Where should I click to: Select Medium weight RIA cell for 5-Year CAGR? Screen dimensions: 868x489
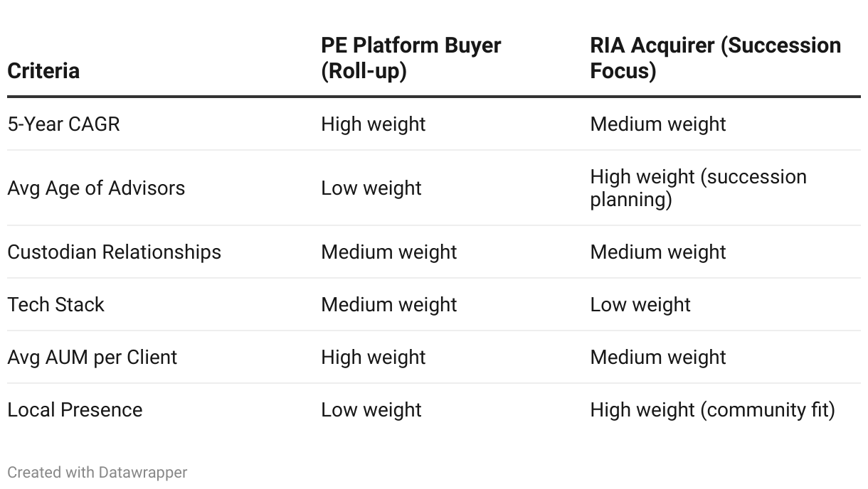(658, 124)
